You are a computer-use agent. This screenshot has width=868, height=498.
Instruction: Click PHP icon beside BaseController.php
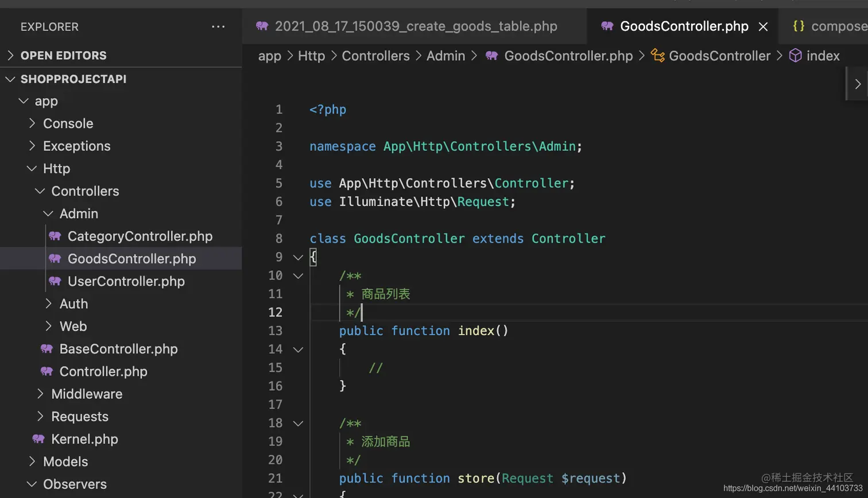click(x=47, y=348)
